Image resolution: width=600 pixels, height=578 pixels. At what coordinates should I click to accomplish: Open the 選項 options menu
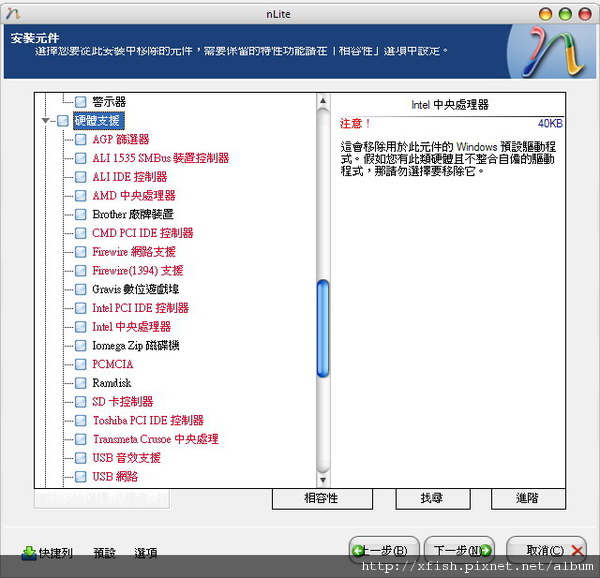[x=145, y=553]
